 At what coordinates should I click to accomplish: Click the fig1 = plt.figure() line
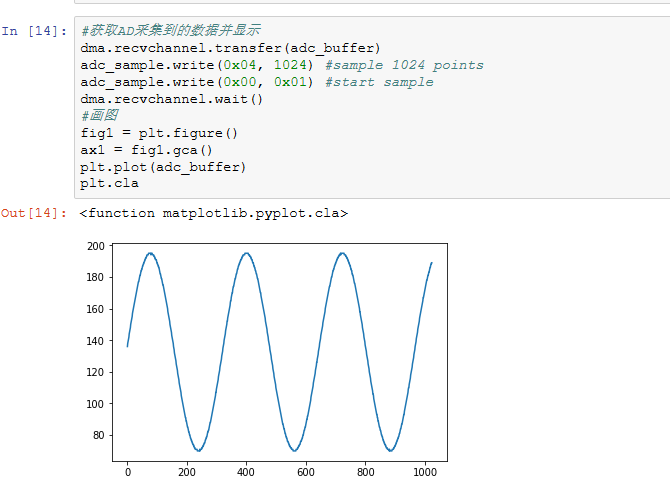click(159, 133)
